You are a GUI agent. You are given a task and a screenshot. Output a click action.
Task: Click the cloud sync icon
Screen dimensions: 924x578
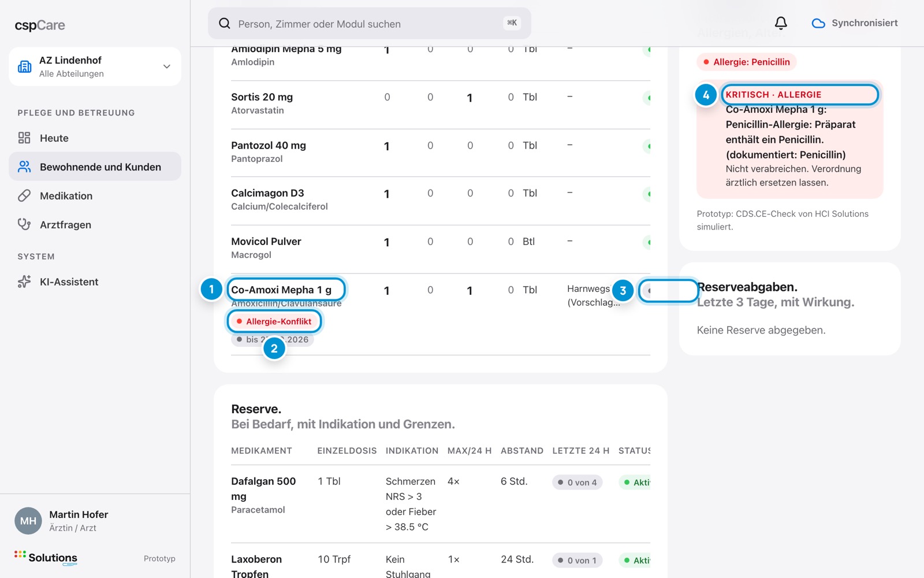tap(818, 24)
